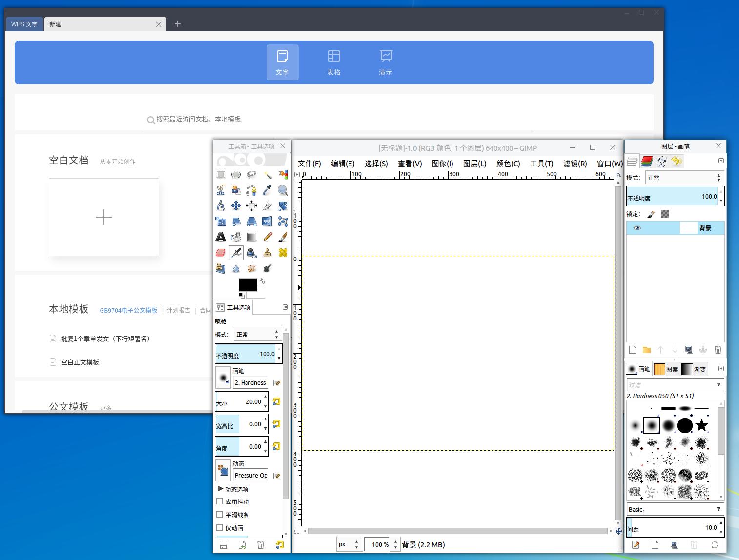Screen dimensions: 739x560
Task: Expand the 动态选项 section
Action: pos(220,489)
